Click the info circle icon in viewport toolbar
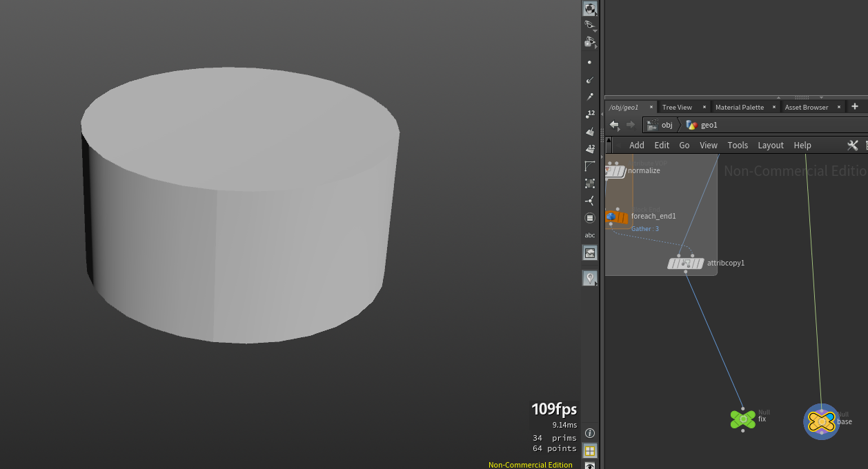 click(589, 433)
